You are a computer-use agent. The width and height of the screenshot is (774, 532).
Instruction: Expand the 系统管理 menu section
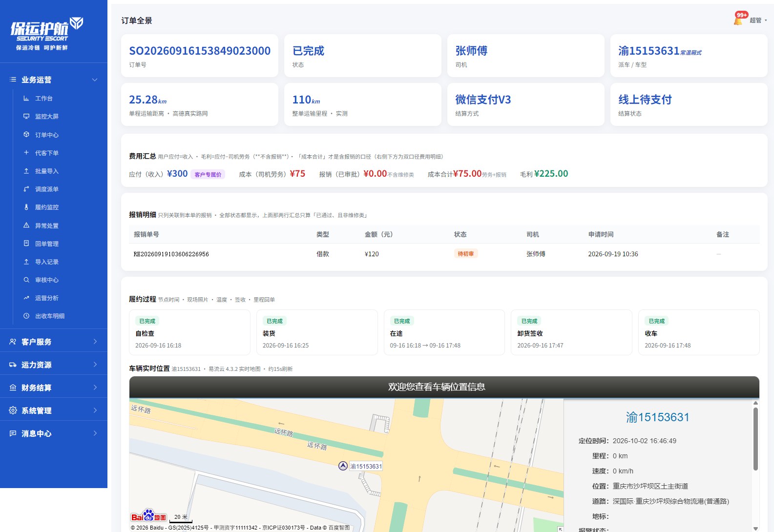point(54,410)
